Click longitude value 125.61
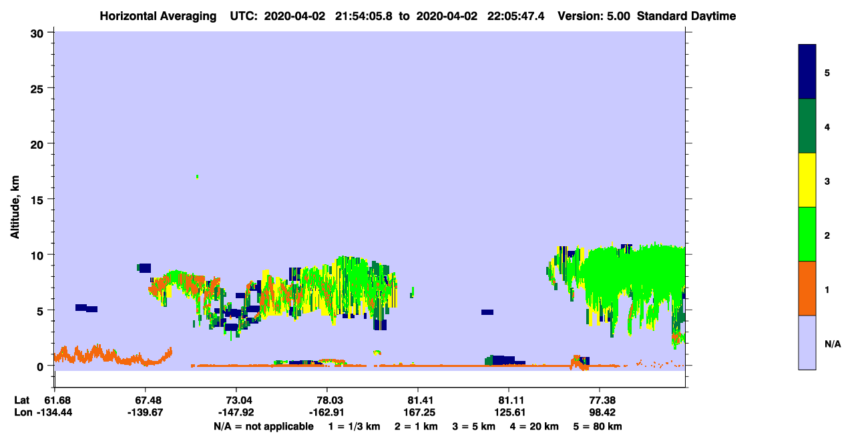868x445 pixels. [509, 412]
